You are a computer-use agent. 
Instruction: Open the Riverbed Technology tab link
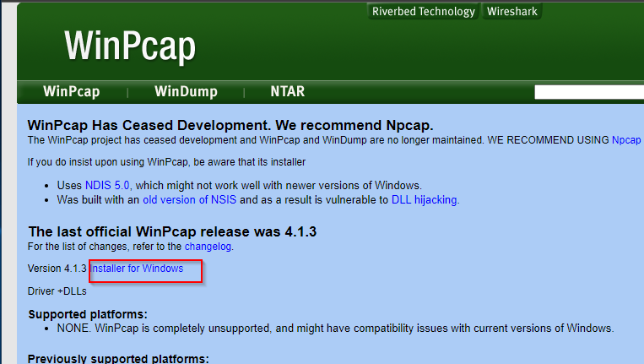tap(424, 11)
